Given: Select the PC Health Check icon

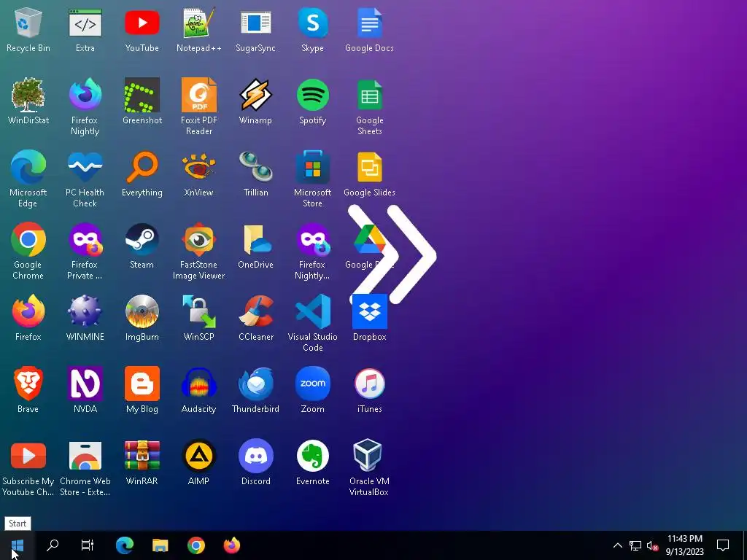Looking at the screenshot, I should click(85, 167).
